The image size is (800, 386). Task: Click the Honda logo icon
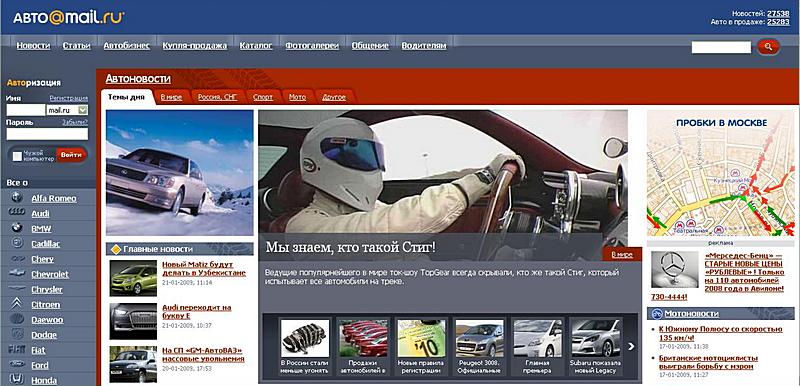17,379
